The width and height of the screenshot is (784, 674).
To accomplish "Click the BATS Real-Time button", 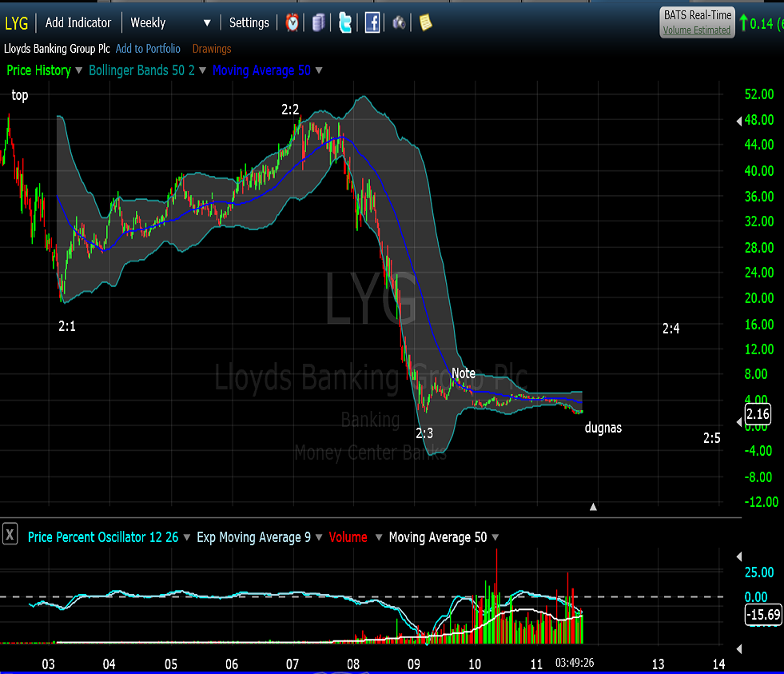I will (697, 22).
